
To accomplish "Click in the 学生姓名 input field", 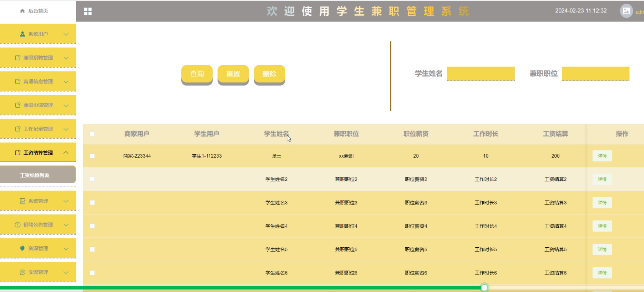I will pos(481,74).
